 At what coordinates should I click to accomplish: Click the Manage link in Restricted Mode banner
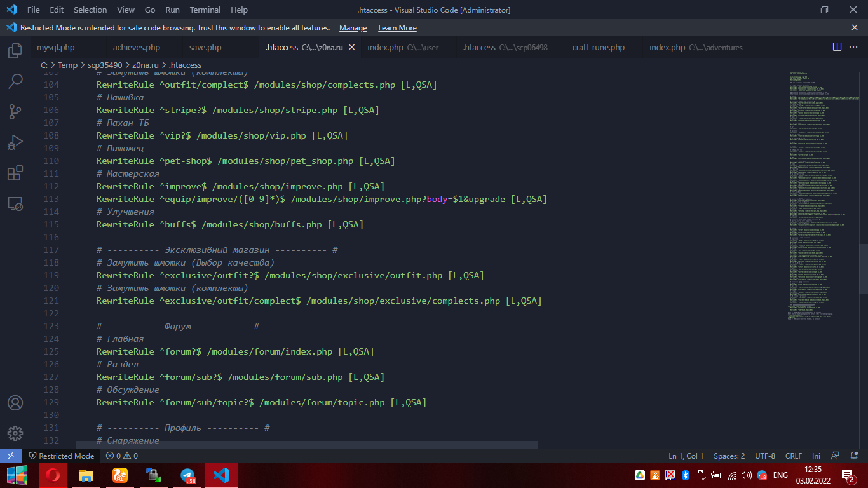[x=353, y=28]
